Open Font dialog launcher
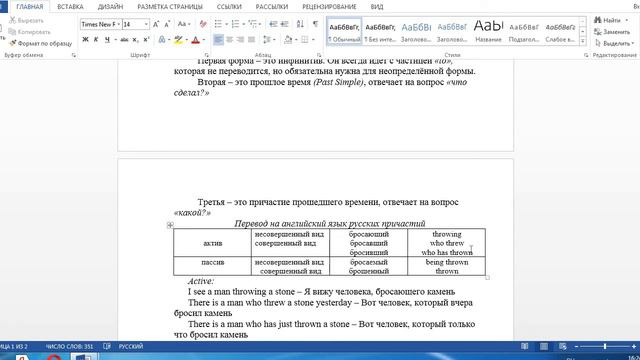The width and height of the screenshot is (640, 360). 207,55
